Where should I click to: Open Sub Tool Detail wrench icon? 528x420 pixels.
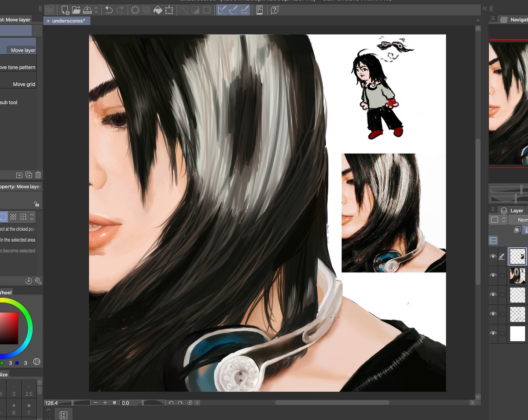pos(38,280)
